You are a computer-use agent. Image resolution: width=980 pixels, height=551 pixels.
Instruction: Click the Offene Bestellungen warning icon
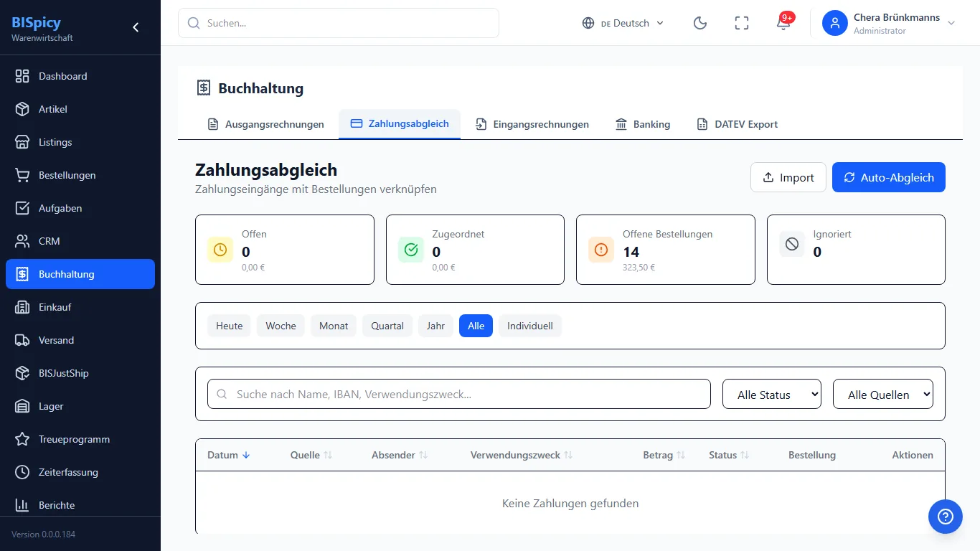601,250
